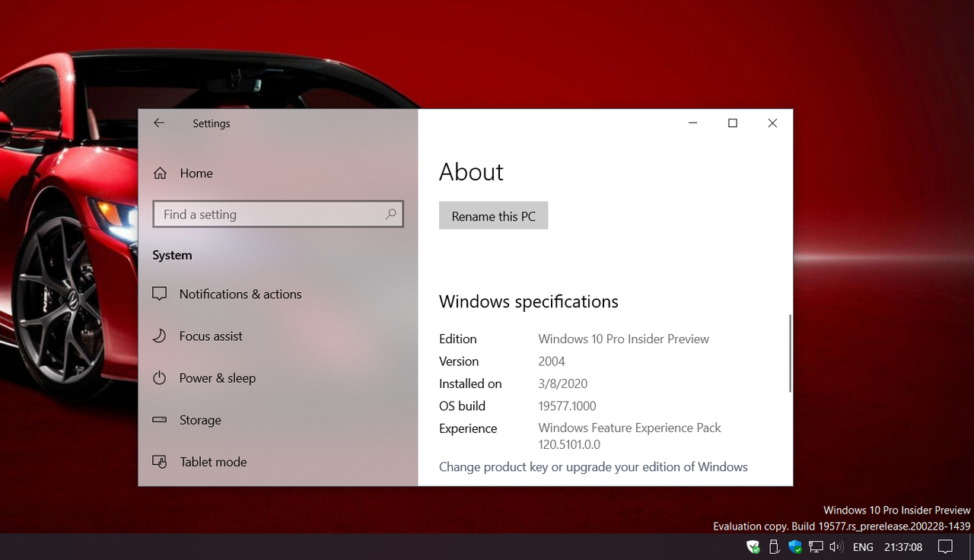Click the Find a setting search box
Screen dimensions: 974x560
tap(278, 215)
